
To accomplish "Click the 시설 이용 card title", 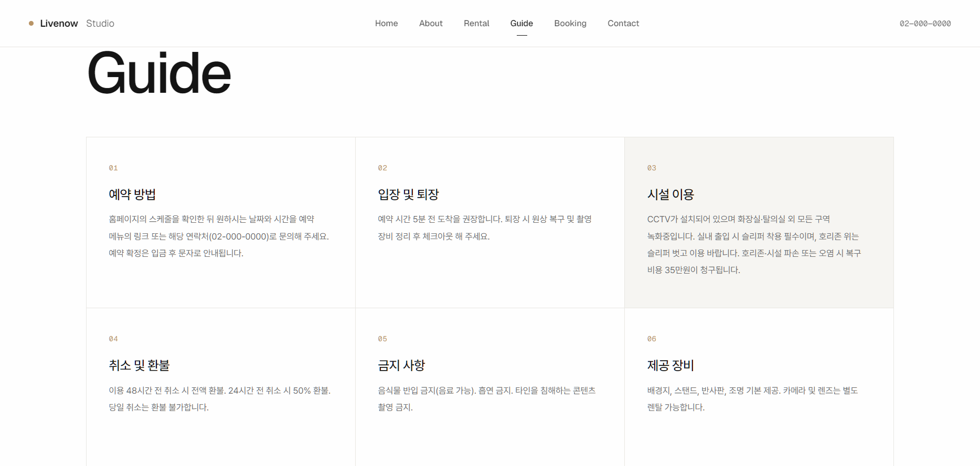I will [x=670, y=194].
